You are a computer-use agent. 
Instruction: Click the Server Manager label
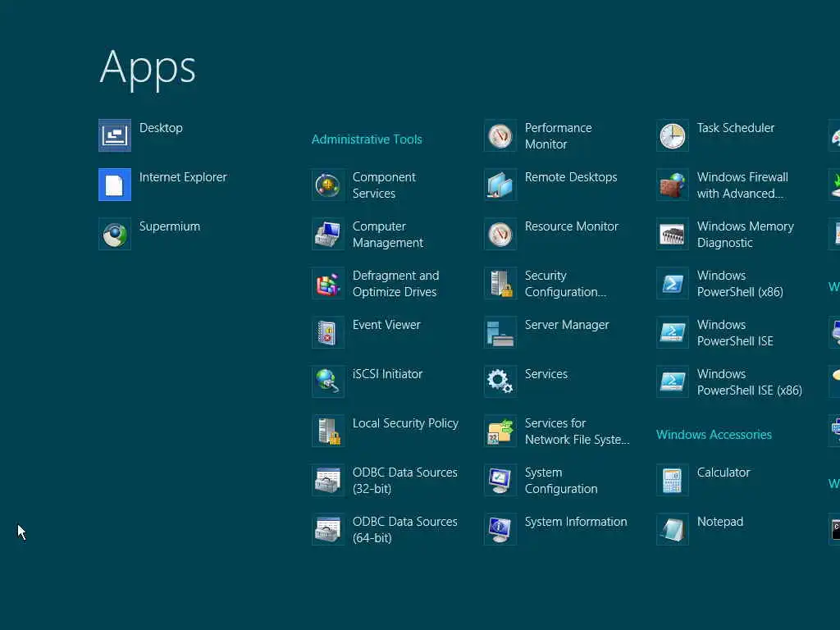click(567, 325)
